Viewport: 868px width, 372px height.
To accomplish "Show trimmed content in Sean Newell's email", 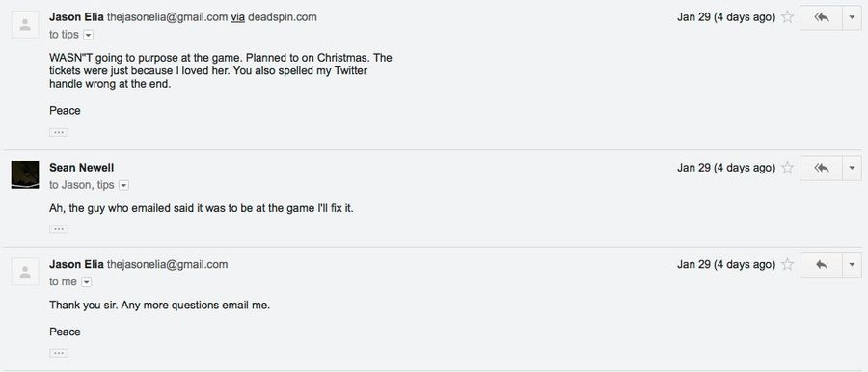I will 59,229.
